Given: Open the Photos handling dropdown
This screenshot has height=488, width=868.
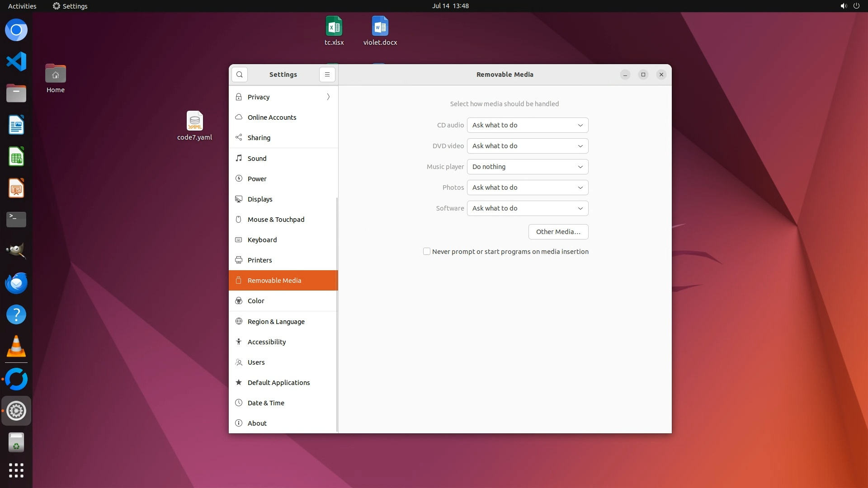Looking at the screenshot, I should click(x=527, y=188).
